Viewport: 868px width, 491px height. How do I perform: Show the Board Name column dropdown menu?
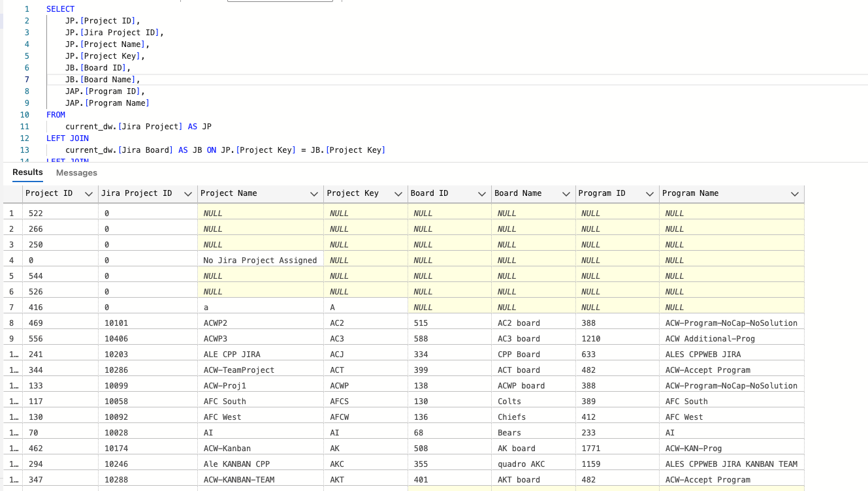(x=566, y=194)
